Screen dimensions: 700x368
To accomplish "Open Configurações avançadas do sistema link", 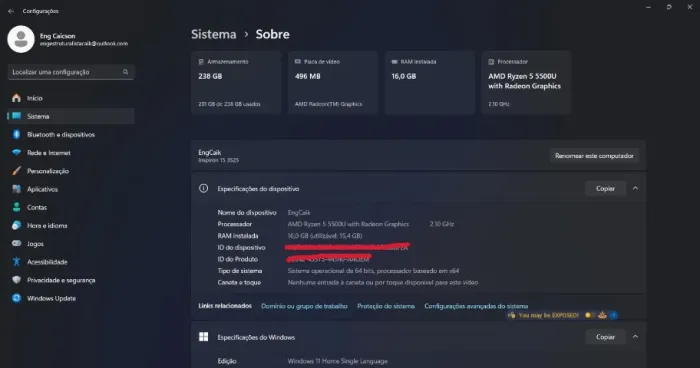I will click(476, 306).
